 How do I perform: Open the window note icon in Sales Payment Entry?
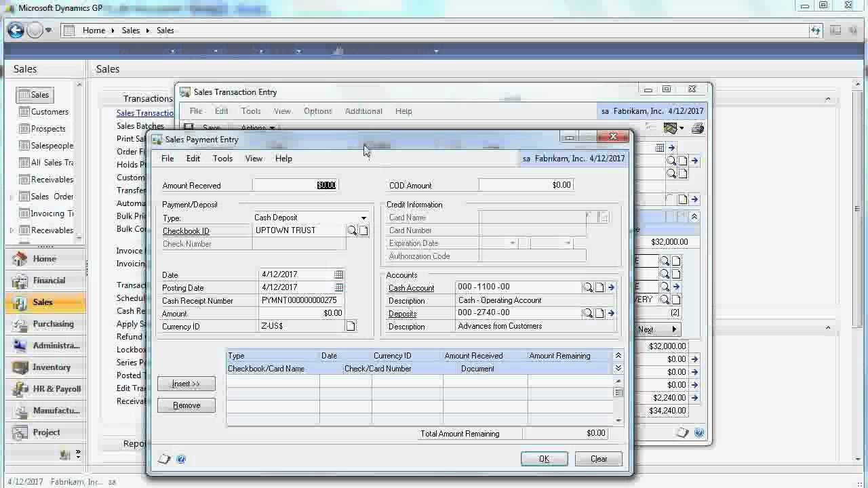(164, 459)
